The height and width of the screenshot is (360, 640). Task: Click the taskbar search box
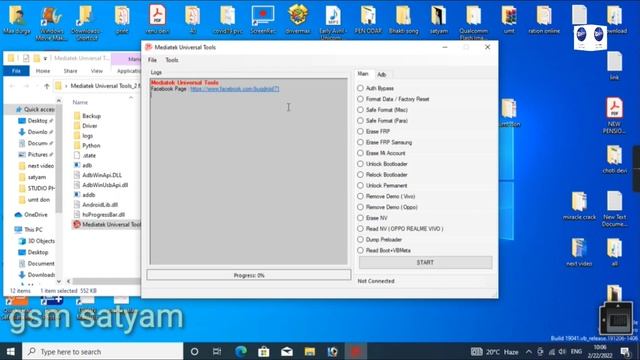tap(103, 351)
